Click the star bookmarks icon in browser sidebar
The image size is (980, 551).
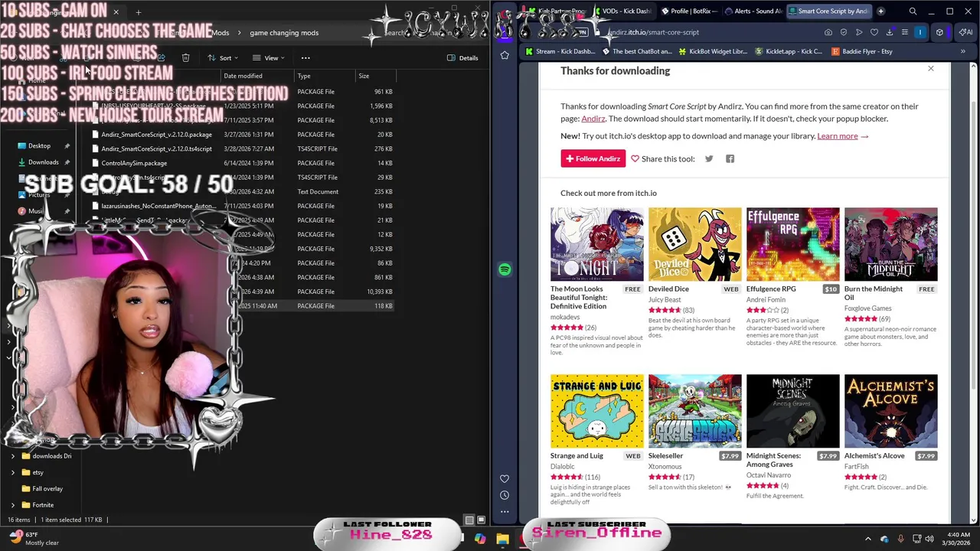tap(505, 55)
